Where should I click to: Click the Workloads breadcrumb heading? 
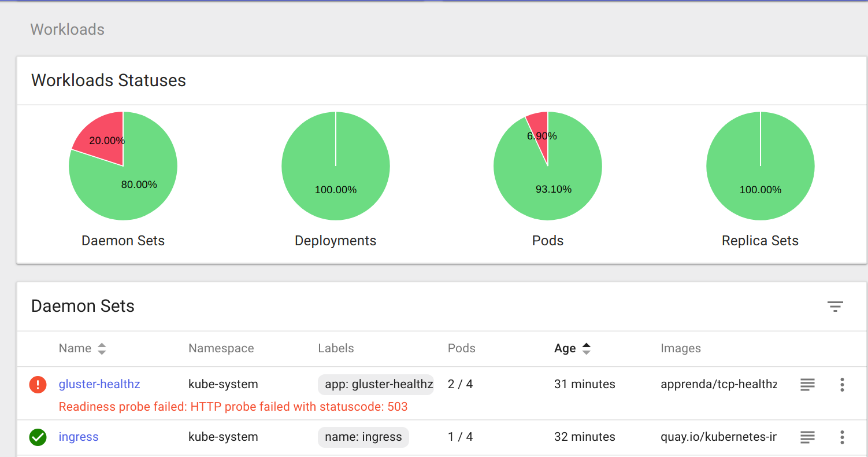(x=67, y=30)
